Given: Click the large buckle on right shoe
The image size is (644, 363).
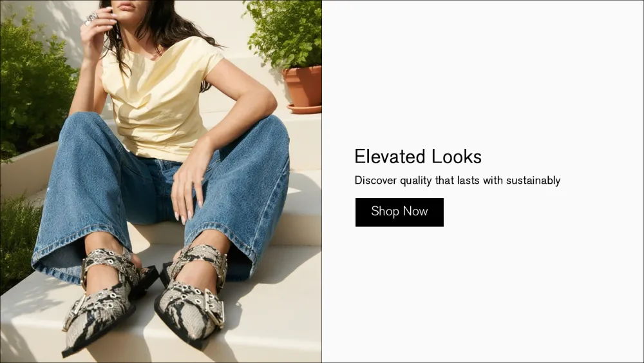Looking at the screenshot, I should tap(214, 307).
